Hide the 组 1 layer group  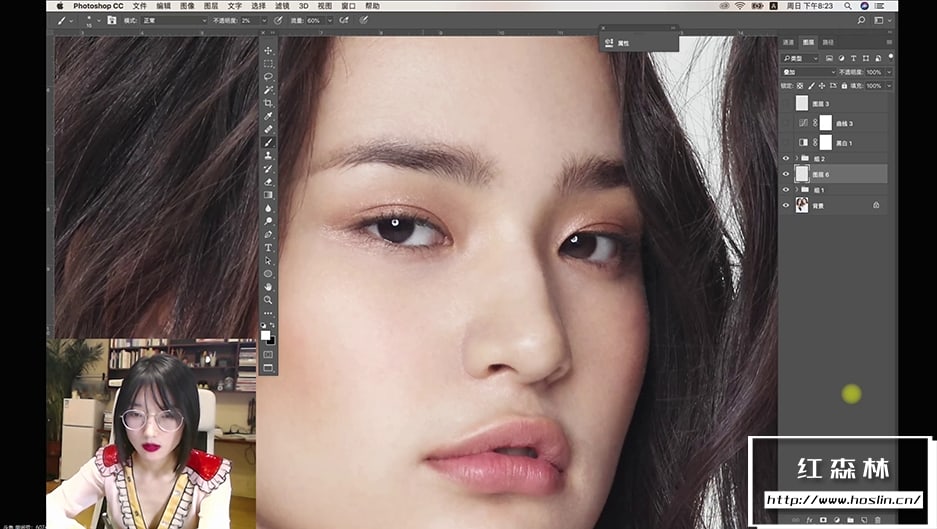786,189
